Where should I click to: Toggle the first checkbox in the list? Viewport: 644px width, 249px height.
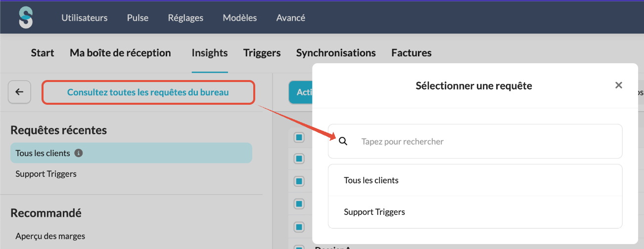[x=299, y=137]
